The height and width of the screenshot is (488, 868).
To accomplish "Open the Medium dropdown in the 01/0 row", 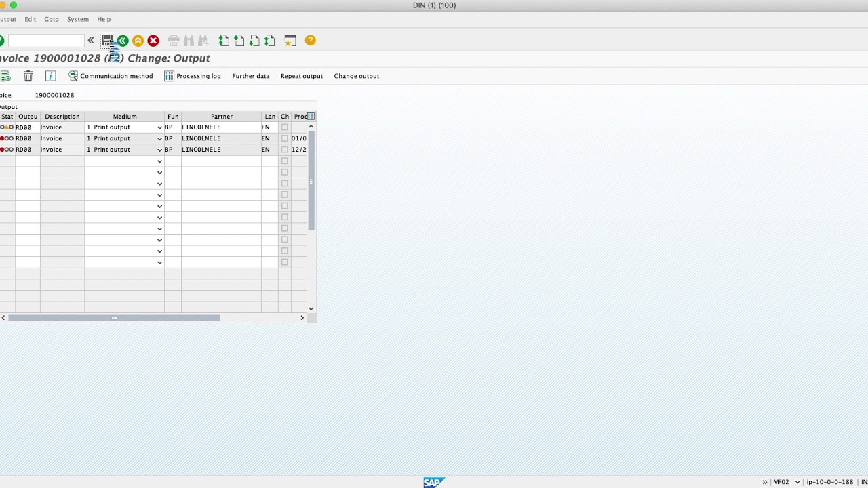I will pyautogui.click(x=159, y=139).
